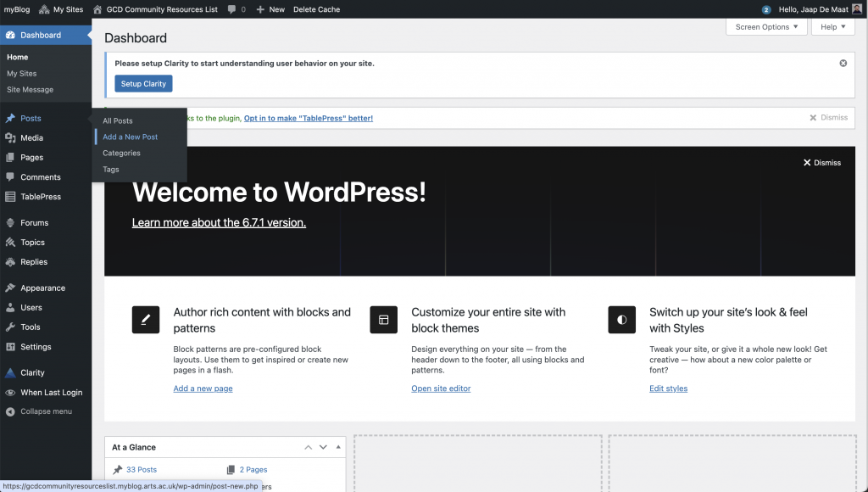Open Learn more about the 6.7.1 version link

tap(219, 223)
